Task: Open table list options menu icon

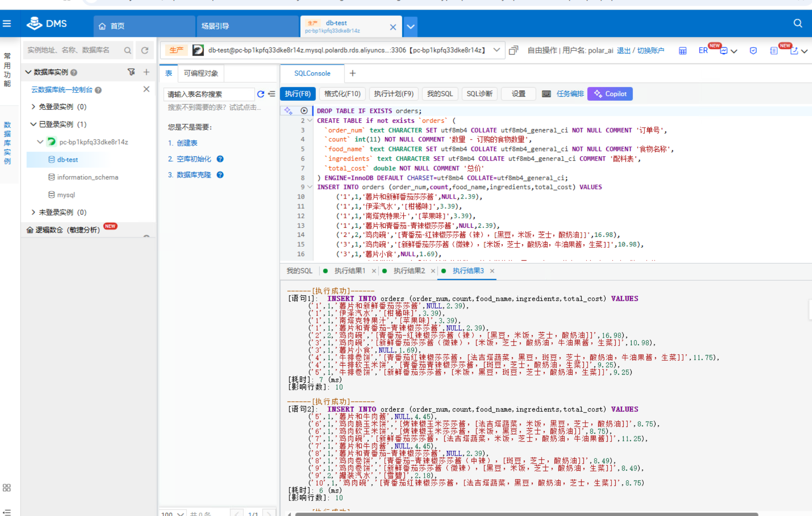Action: (x=272, y=94)
